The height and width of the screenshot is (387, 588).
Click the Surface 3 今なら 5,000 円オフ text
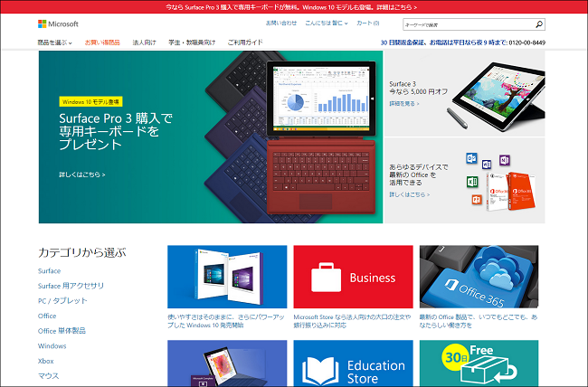[419, 88]
